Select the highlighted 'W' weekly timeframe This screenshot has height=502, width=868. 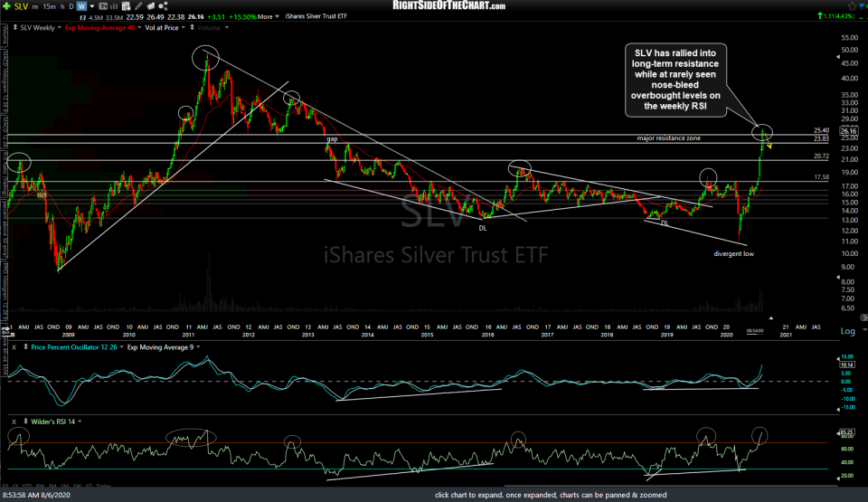81,6
